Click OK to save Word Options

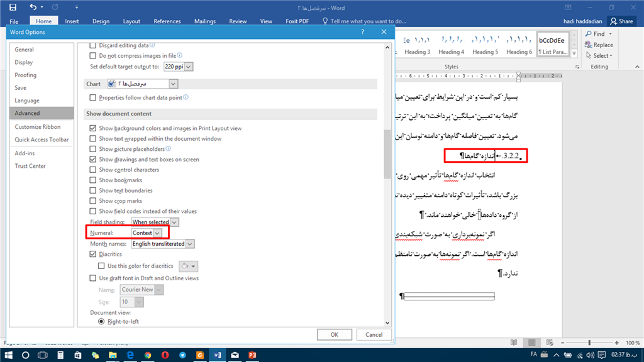click(x=334, y=334)
